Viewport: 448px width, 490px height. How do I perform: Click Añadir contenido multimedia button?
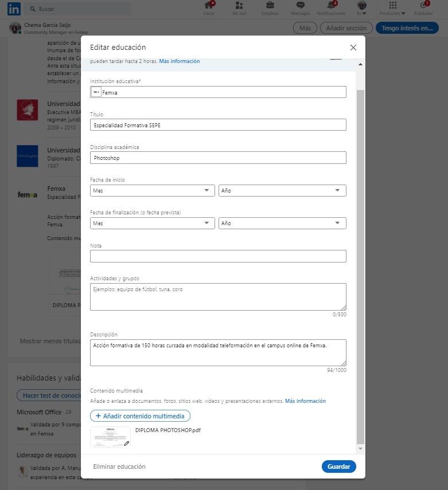(140, 416)
